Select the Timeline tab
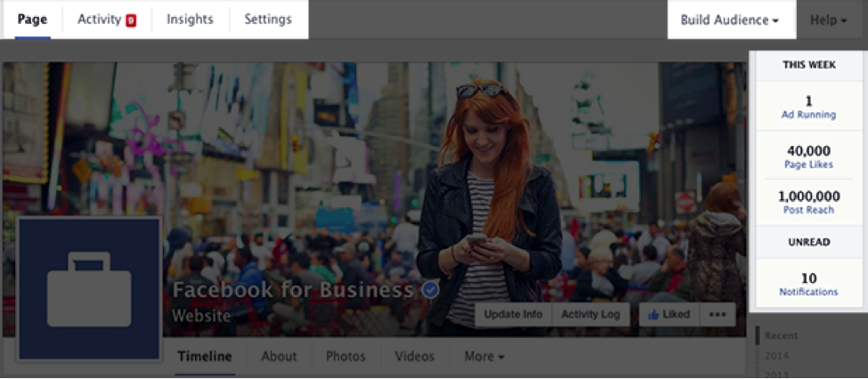The width and height of the screenshot is (868, 379). coord(205,357)
